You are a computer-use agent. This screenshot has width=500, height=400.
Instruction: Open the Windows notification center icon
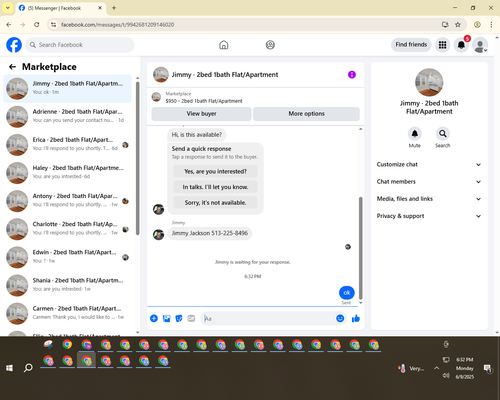pyautogui.click(x=488, y=368)
